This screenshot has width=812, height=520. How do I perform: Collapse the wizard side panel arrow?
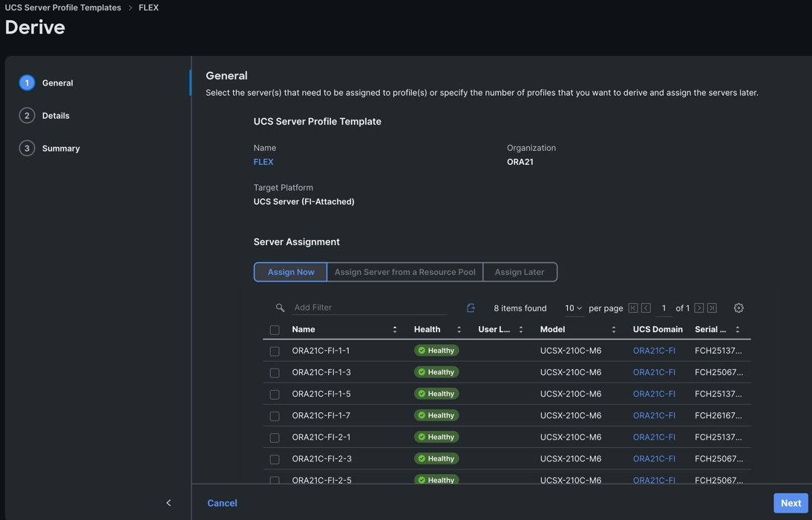click(x=168, y=503)
